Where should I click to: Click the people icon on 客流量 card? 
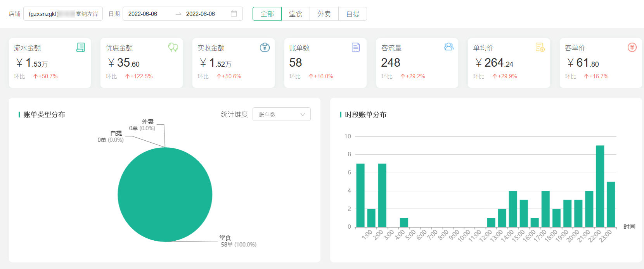[448, 47]
